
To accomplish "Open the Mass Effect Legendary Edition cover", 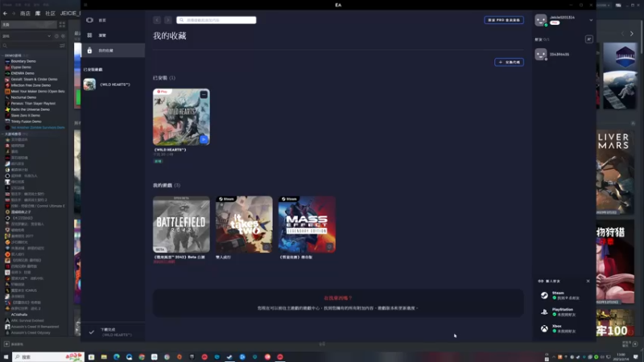I will 307,224.
